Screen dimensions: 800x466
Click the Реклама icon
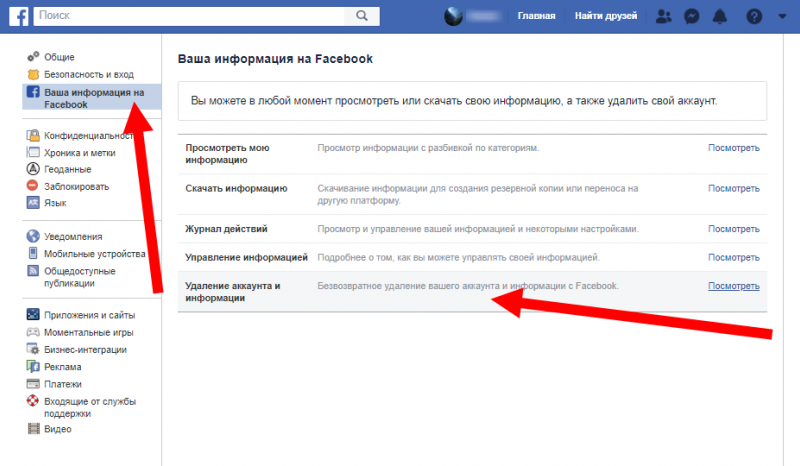click(33, 366)
